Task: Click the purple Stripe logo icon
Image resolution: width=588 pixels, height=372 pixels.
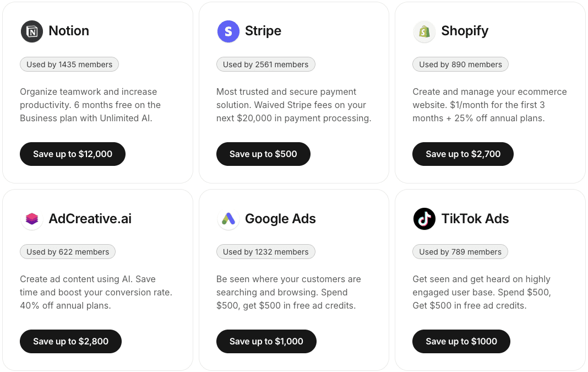Action: pyautogui.click(x=228, y=31)
